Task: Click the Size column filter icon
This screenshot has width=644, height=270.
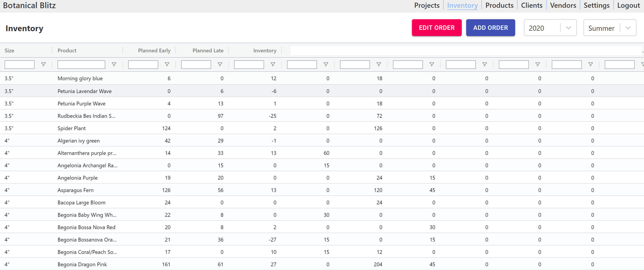Action: [43, 64]
